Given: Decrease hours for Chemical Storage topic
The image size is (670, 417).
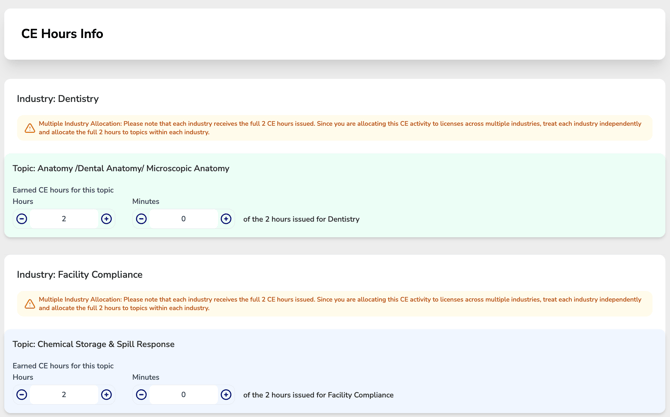Looking at the screenshot, I should click(22, 395).
